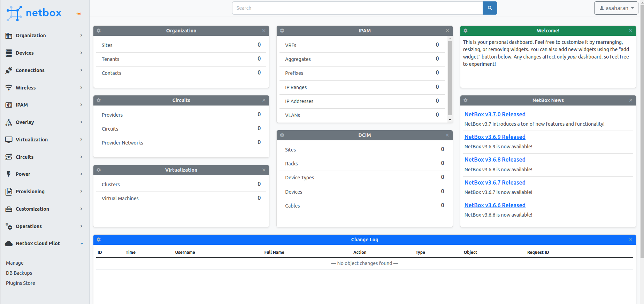
Task: Open the Circuits sidebar menu item
Action: coord(45,157)
